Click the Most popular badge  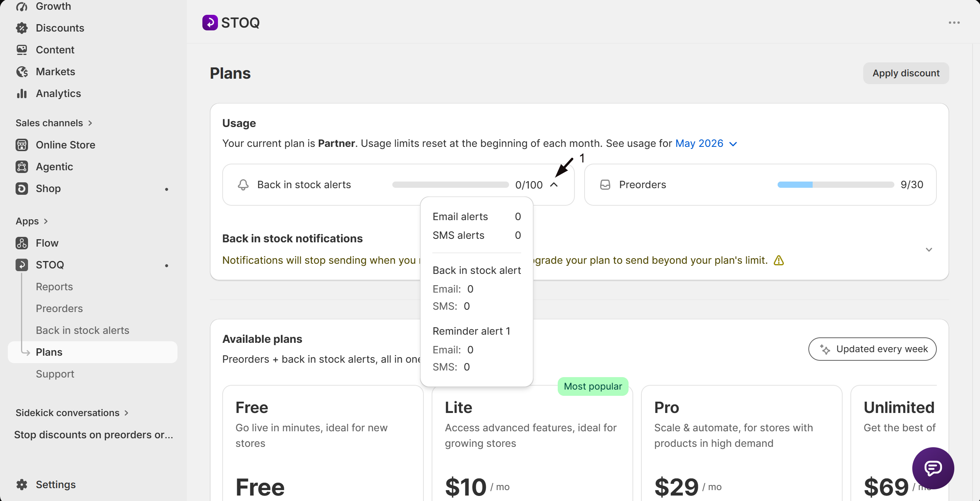pyautogui.click(x=593, y=386)
